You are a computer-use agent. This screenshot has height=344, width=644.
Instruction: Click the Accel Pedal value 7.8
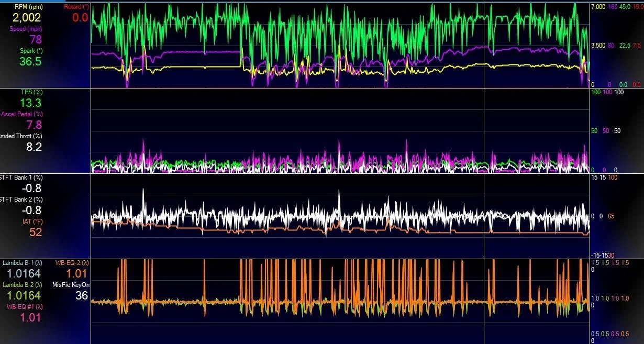34,125
